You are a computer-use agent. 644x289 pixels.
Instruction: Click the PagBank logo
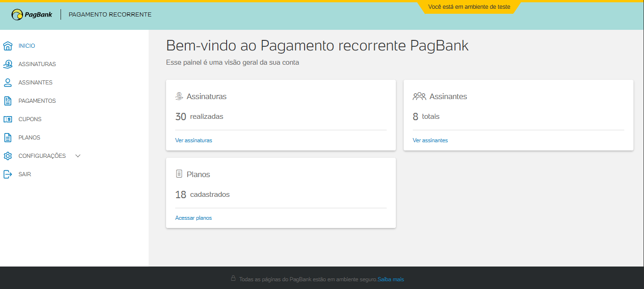(32, 15)
